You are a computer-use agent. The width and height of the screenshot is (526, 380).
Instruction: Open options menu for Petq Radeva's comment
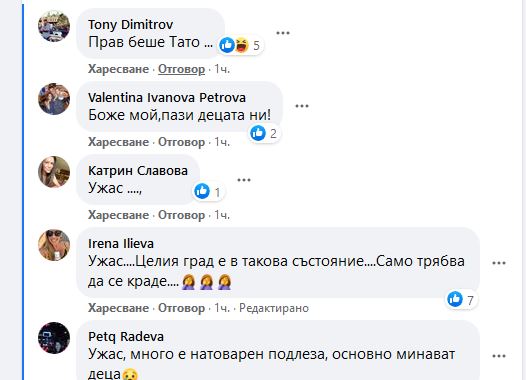tap(498, 356)
